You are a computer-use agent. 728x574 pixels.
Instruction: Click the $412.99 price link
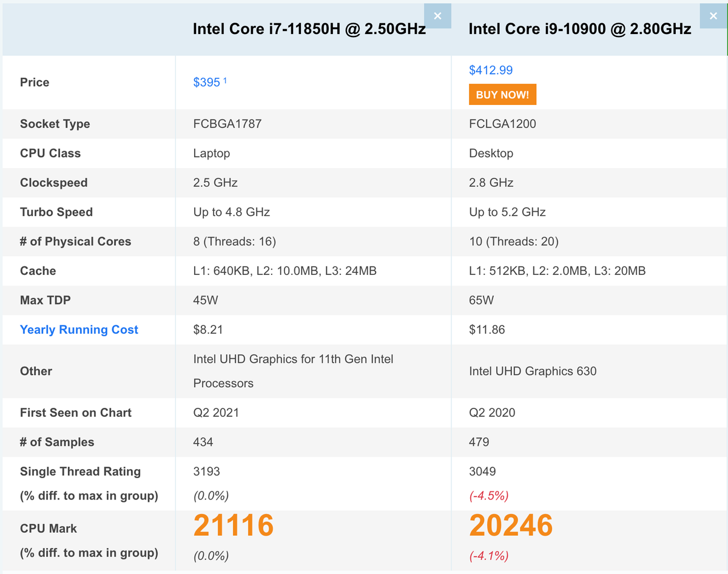(x=490, y=70)
